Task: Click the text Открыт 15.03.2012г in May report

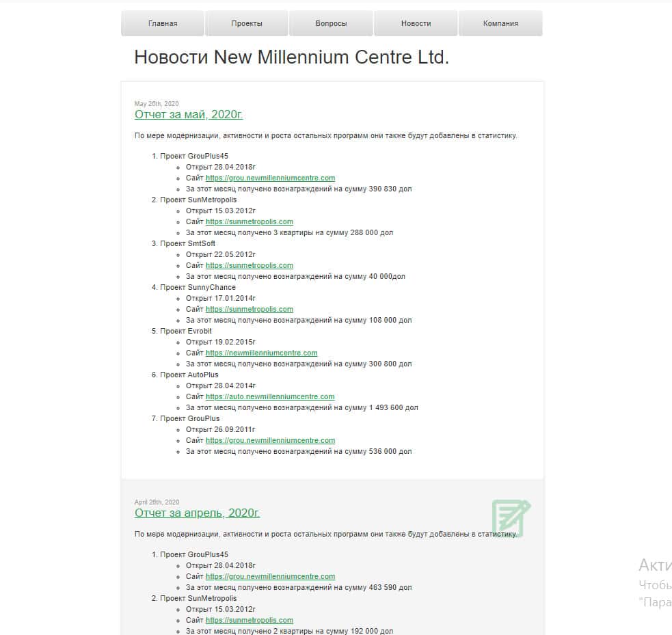Action: (x=221, y=211)
